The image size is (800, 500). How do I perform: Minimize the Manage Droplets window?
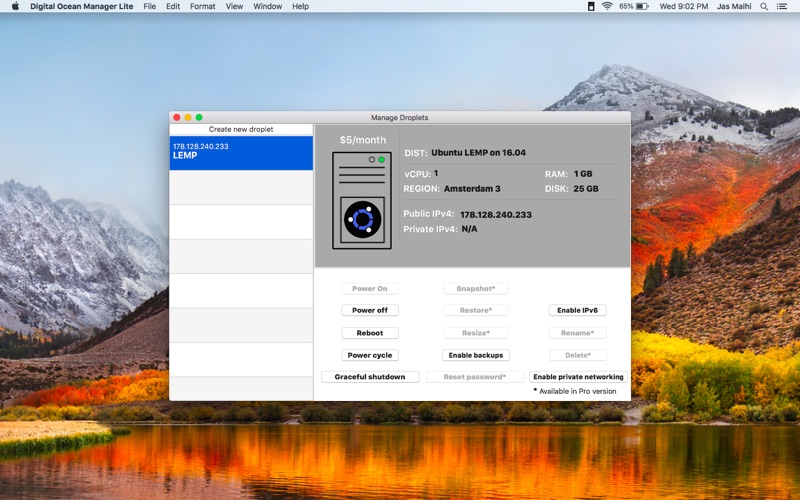pyautogui.click(x=188, y=117)
